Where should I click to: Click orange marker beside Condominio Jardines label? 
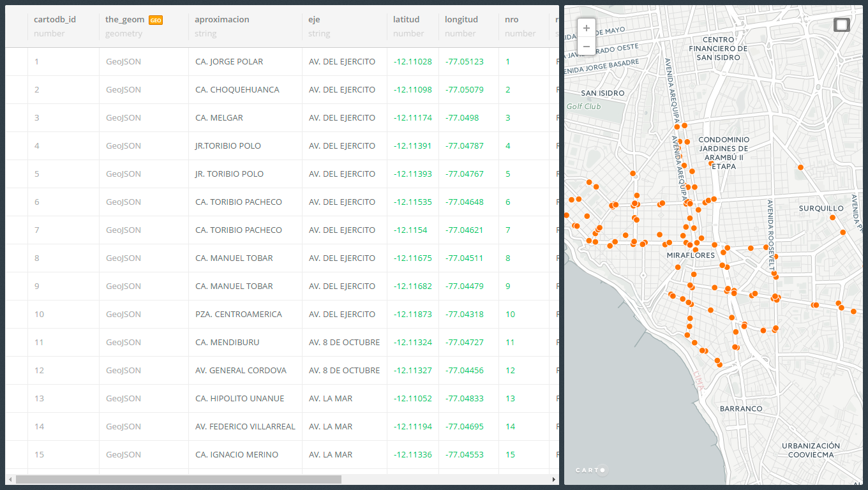pos(711,163)
